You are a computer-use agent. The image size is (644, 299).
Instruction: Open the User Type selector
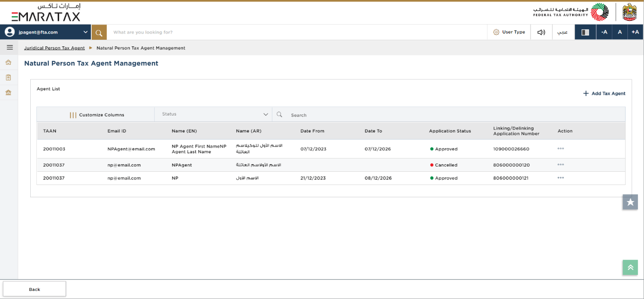(509, 32)
